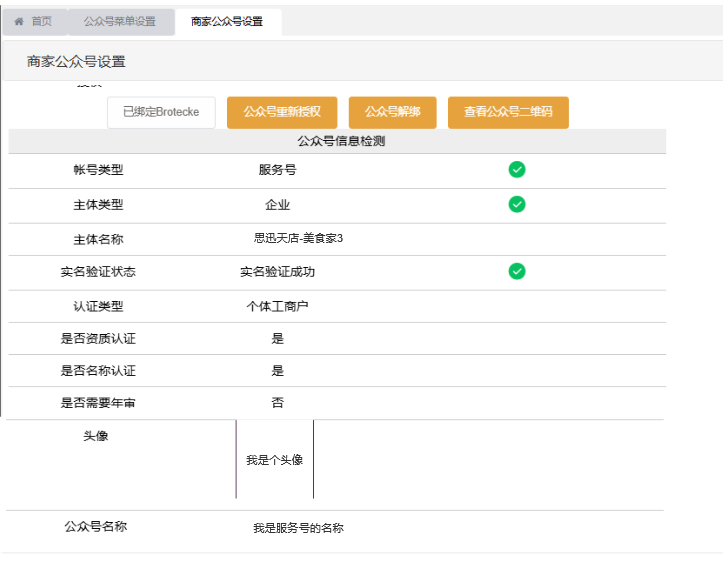Click the green check icon for 主体类型
723x573 pixels.
(517, 204)
